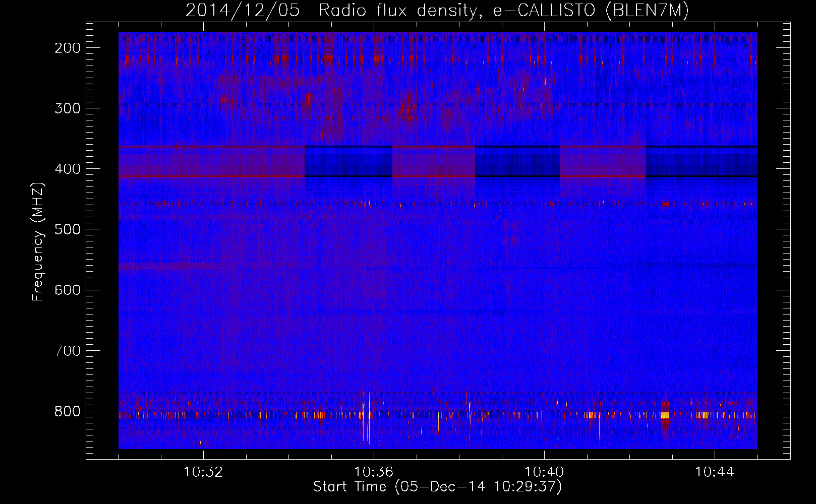
Task: Click the 10:44 time tick label
Action: [715, 472]
